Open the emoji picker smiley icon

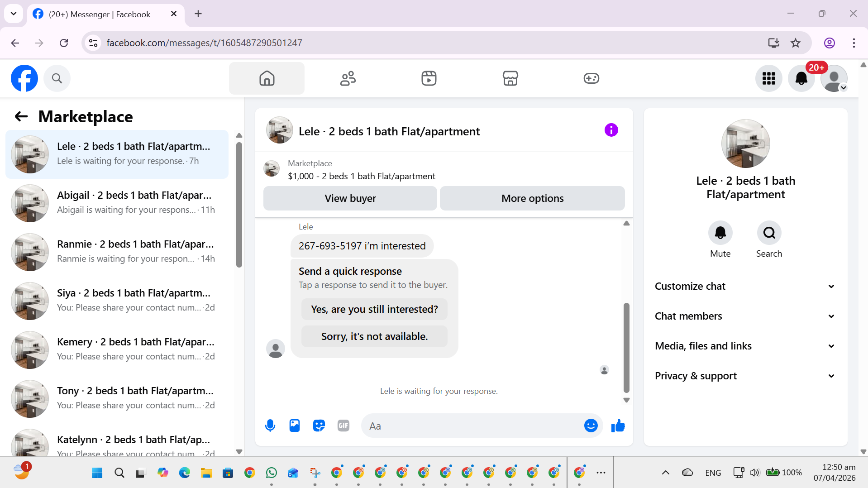pos(591,426)
